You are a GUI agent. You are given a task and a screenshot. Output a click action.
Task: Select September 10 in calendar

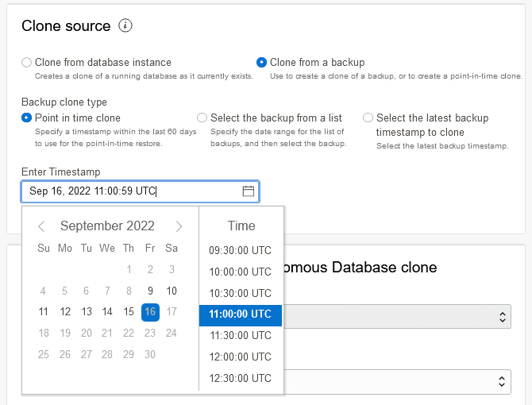pyautogui.click(x=172, y=291)
